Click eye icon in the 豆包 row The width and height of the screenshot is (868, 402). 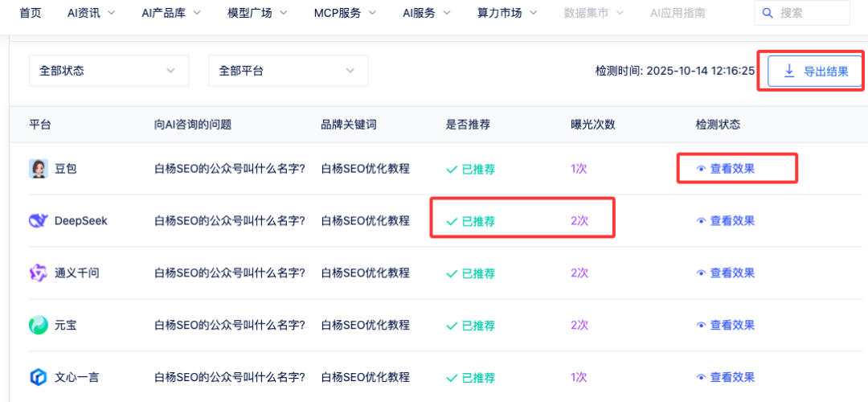pos(701,169)
